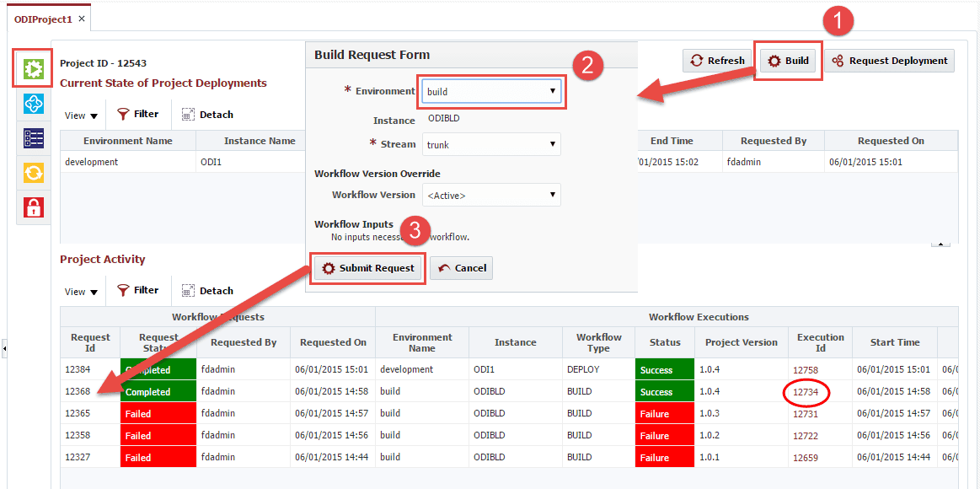The height and width of the screenshot is (489, 980).
Task: Click the Submit Request button
Action: pos(367,268)
